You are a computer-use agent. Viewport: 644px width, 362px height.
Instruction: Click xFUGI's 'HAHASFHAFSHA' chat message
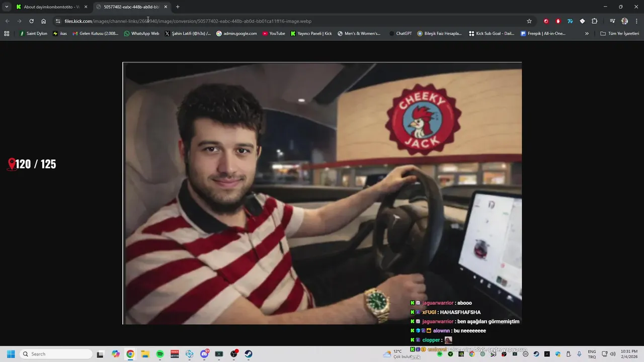pyautogui.click(x=445, y=312)
